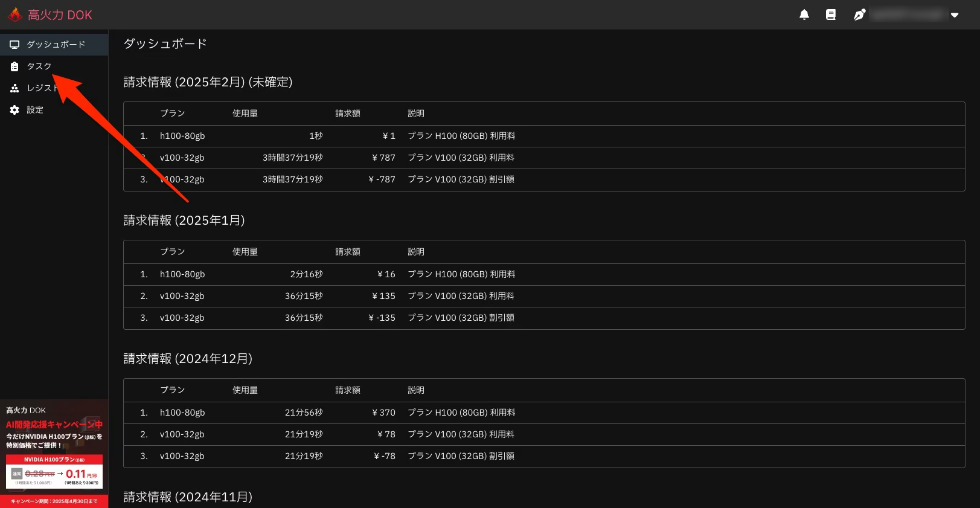Click the Tasks clipboard icon
The width and height of the screenshot is (980, 508).
point(14,66)
